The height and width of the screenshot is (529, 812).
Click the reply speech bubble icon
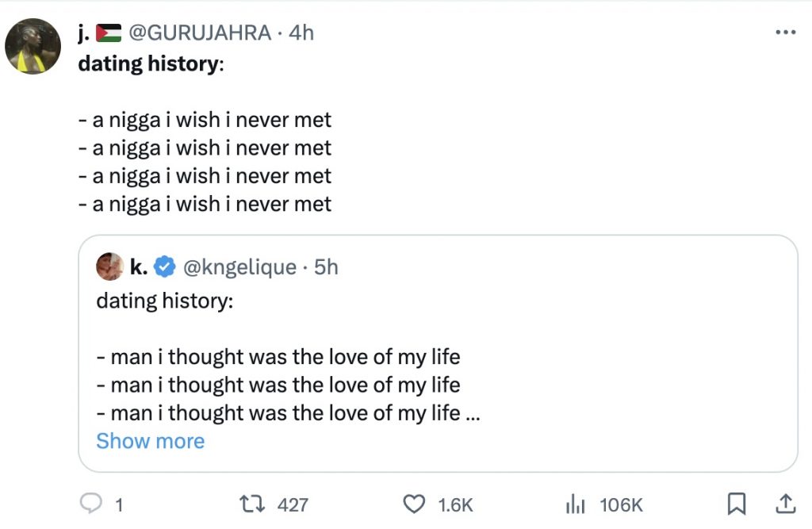pos(92,504)
